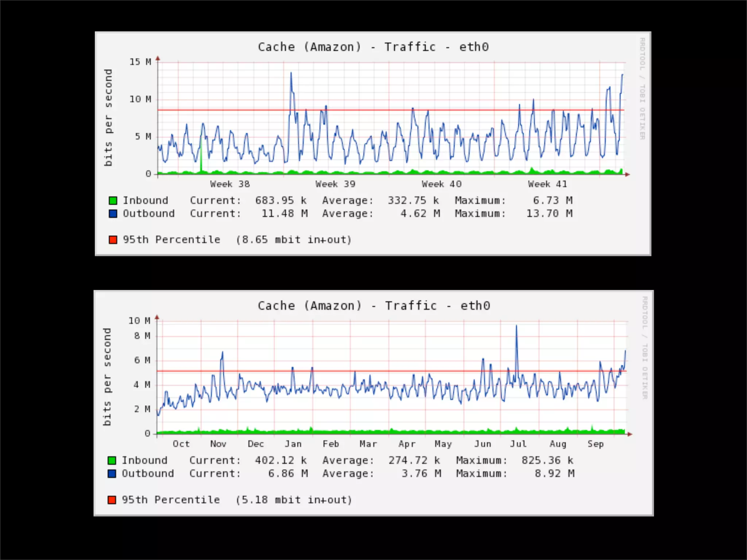747x560 pixels.
Task: Click the 8.92 M outbound maximum value
Action: 554,474
